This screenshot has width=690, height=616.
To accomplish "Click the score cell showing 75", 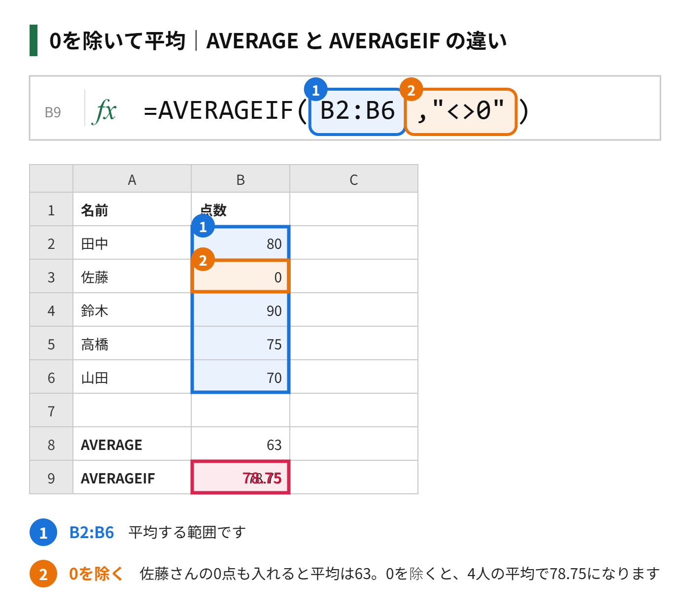I will (x=241, y=343).
